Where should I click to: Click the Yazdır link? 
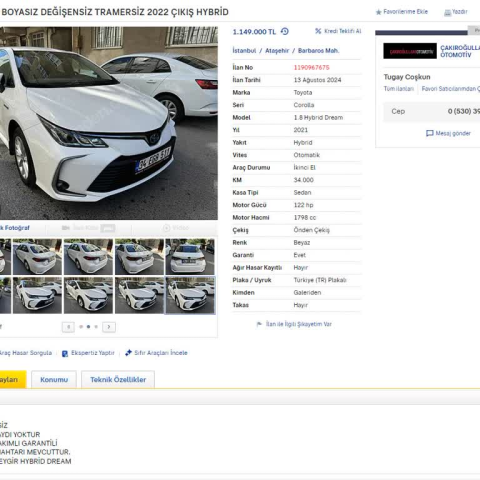tap(460, 12)
